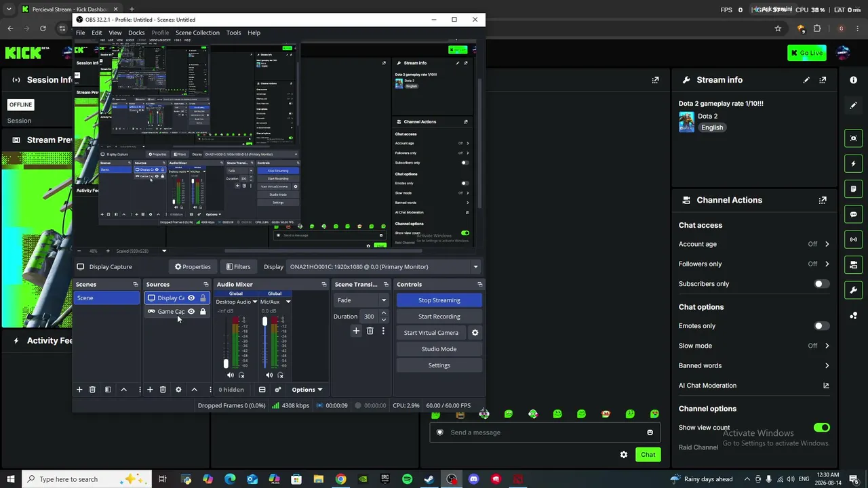The width and height of the screenshot is (868, 488).
Task: Lock the Display Capture source
Action: click(x=203, y=298)
